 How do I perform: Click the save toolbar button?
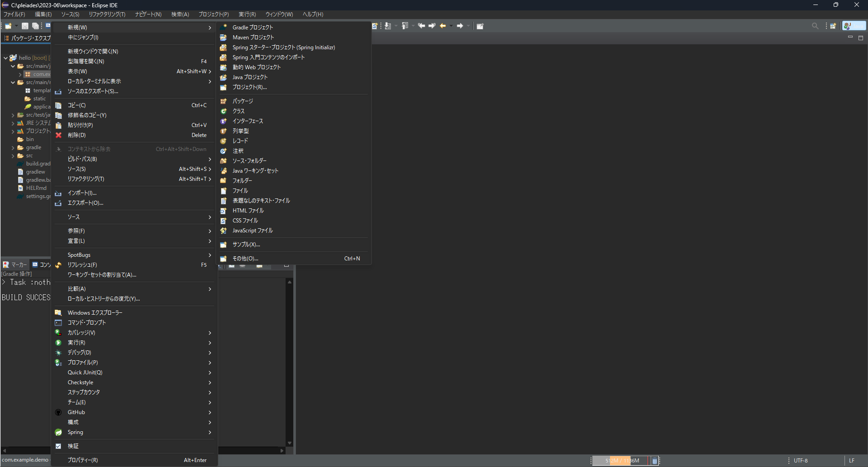click(25, 26)
